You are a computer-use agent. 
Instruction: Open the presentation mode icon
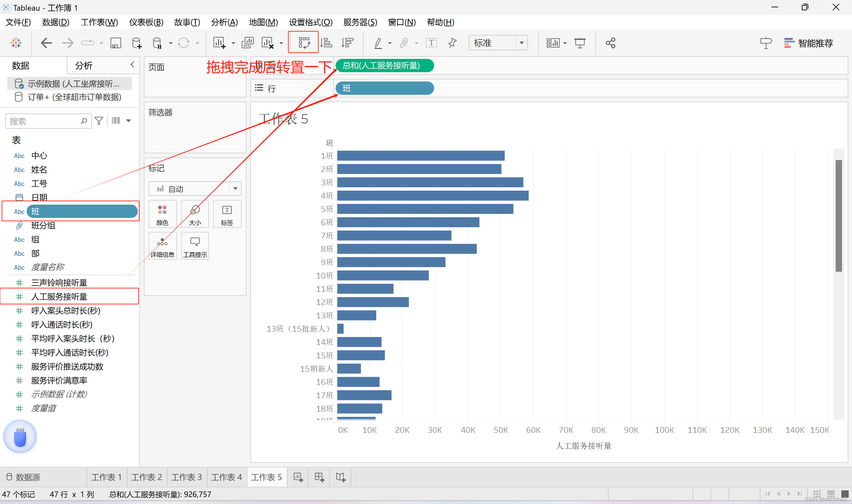(x=580, y=43)
